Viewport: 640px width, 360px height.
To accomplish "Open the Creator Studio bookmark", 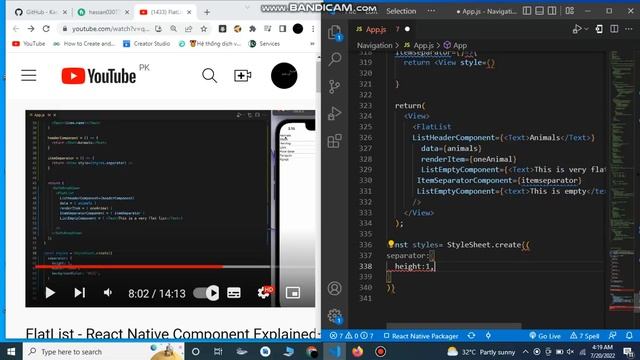I will tap(147, 43).
